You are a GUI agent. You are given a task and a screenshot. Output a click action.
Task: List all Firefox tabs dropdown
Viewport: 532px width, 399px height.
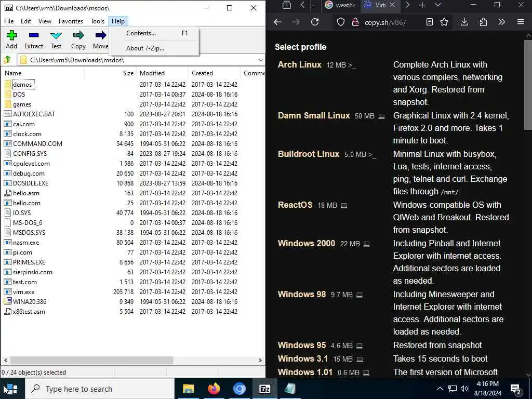[438, 5]
